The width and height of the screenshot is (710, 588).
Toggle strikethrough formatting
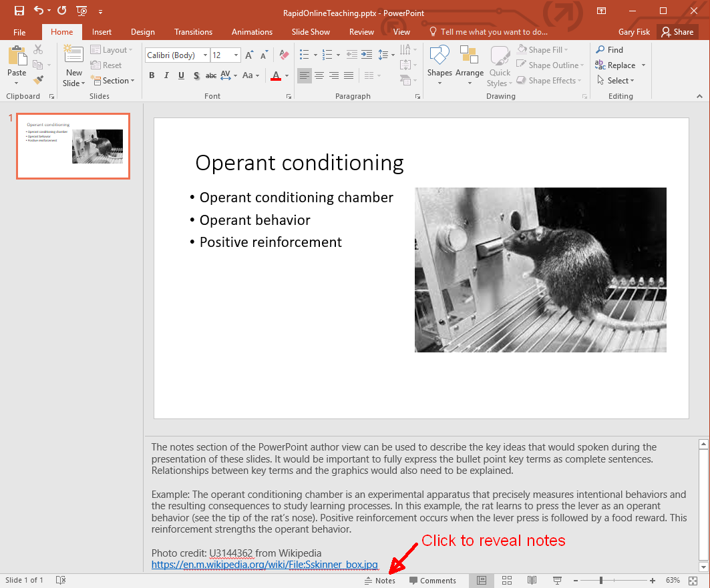(211, 75)
